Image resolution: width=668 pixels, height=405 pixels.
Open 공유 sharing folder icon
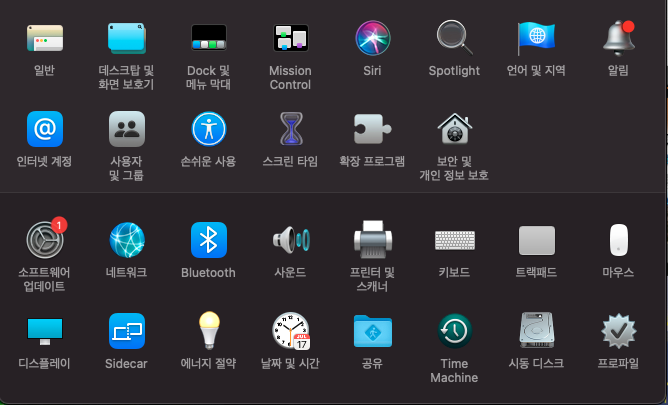(x=373, y=331)
